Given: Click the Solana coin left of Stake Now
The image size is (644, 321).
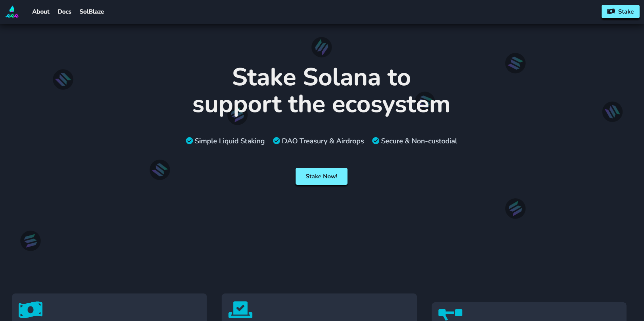Looking at the screenshot, I should point(160,170).
